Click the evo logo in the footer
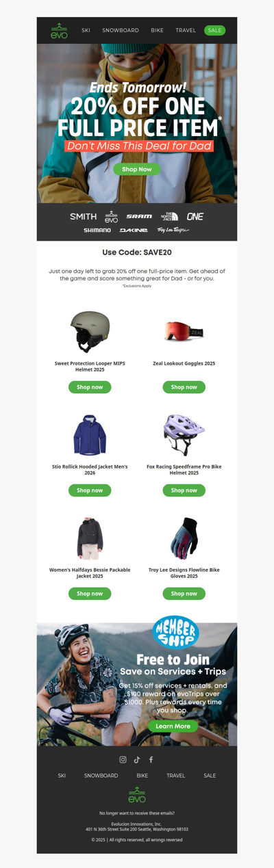Screen dimensions: 274x868 (137, 795)
